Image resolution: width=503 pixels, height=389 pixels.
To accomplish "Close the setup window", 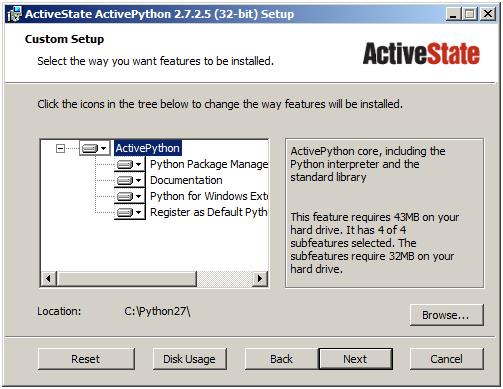I will coord(488,14).
